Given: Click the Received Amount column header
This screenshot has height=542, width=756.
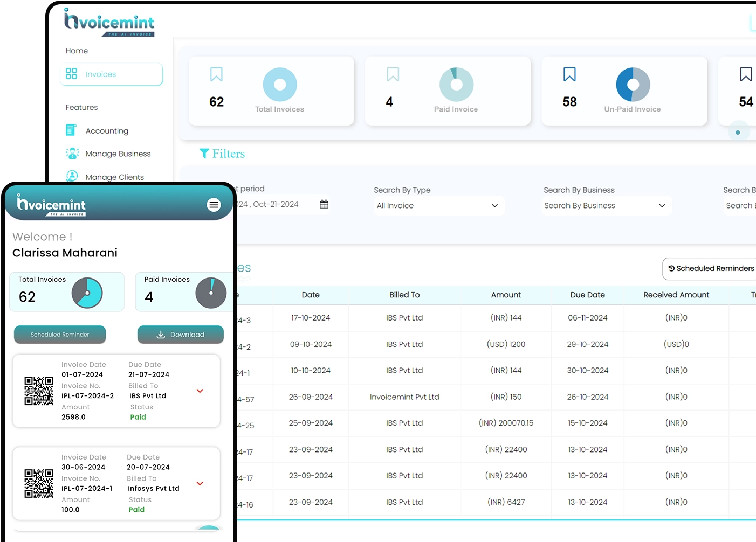Looking at the screenshot, I should coord(676,295).
